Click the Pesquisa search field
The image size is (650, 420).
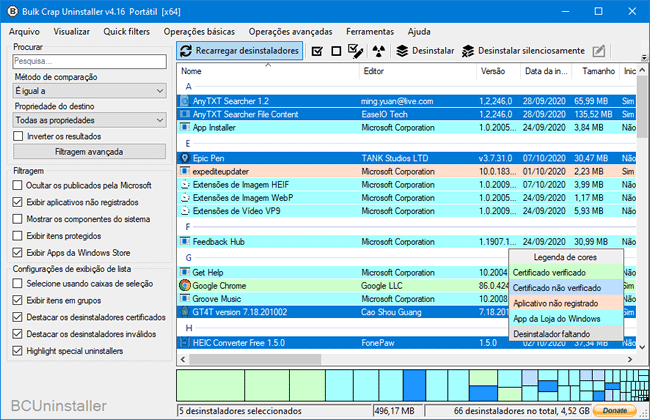[90, 62]
